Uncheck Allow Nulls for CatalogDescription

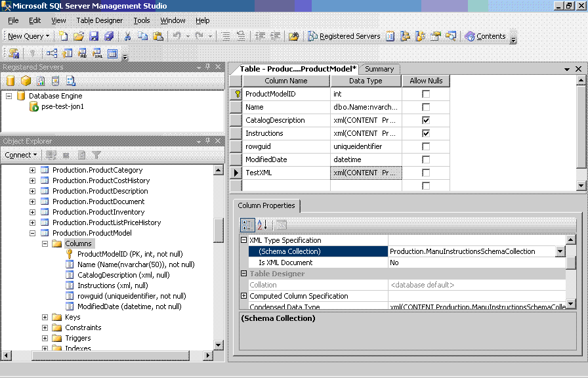tap(426, 120)
